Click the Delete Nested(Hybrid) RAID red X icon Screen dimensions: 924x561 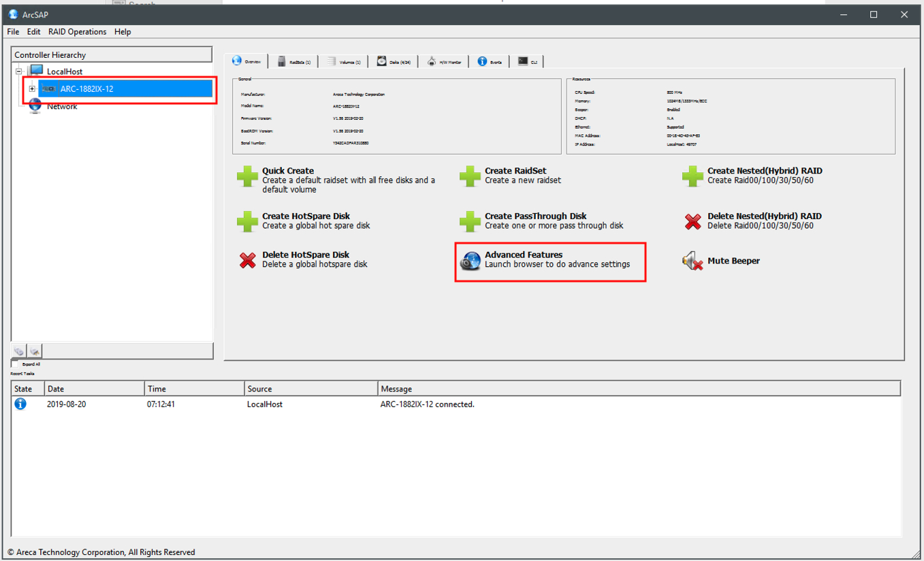point(692,221)
